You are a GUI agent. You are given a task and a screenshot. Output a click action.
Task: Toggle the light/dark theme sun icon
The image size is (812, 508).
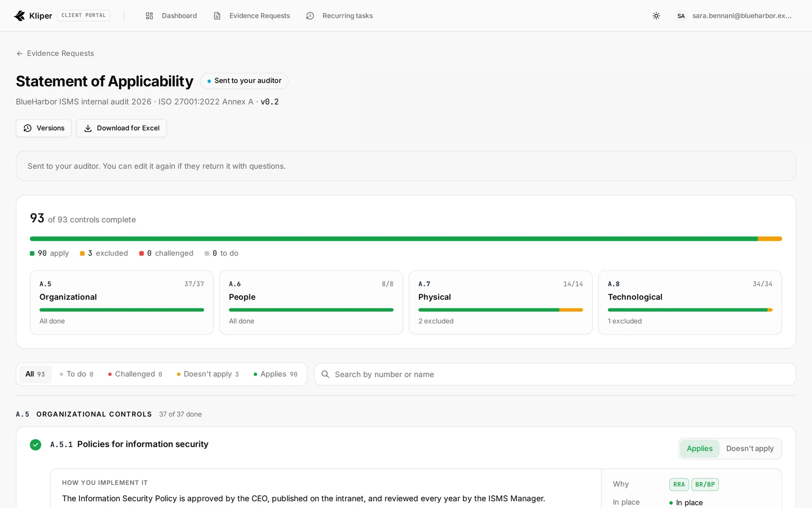(656, 16)
